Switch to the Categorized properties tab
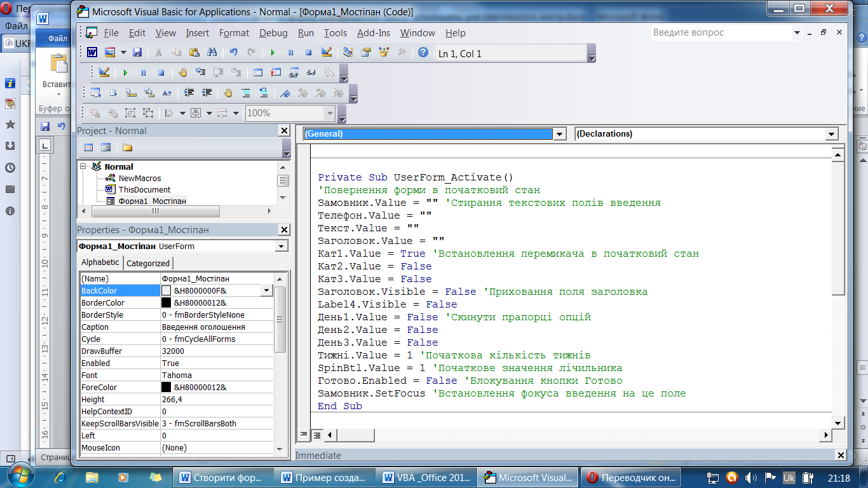868x488 pixels. coord(148,263)
